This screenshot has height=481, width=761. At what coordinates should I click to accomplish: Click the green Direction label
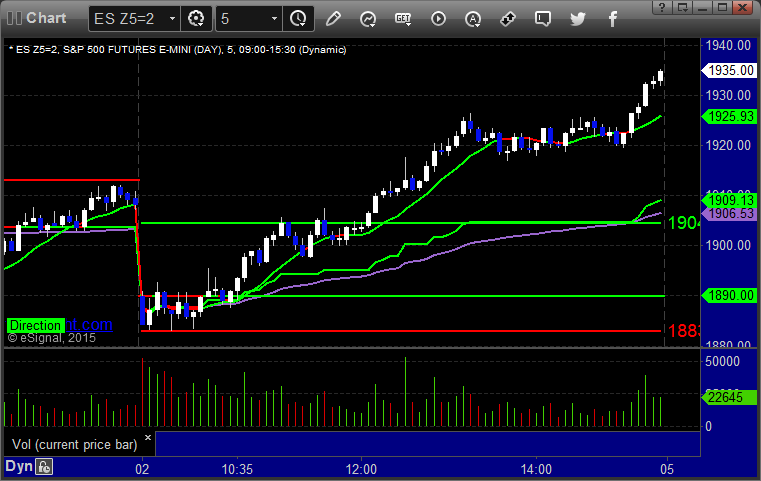[35, 325]
